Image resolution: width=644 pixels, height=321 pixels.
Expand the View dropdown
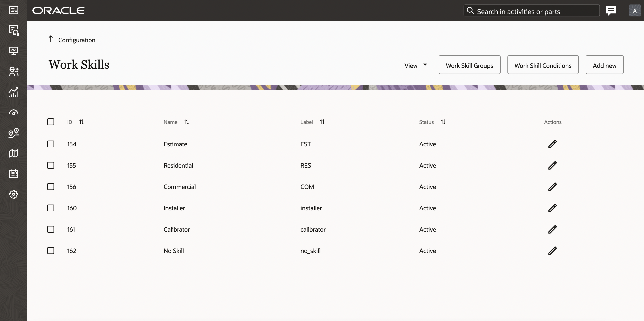point(416,65)
